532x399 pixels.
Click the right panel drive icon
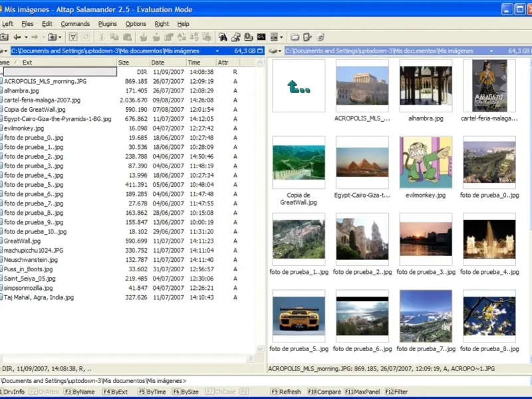click(x=273, y=51)
